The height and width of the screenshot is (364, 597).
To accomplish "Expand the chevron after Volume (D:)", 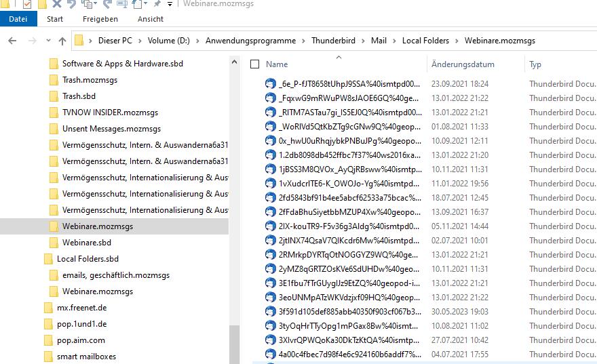I will point(197,41).
